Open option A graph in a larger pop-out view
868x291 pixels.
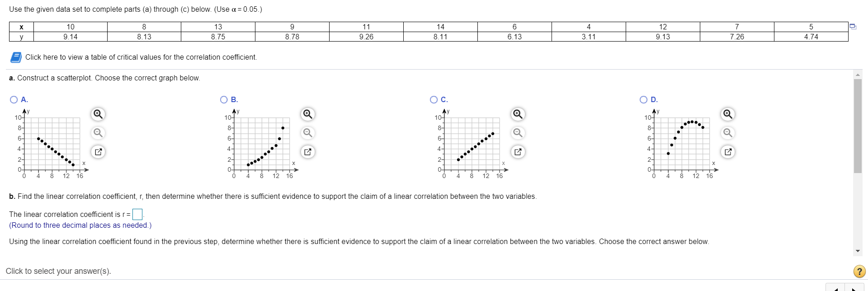(x=98, y=152)
